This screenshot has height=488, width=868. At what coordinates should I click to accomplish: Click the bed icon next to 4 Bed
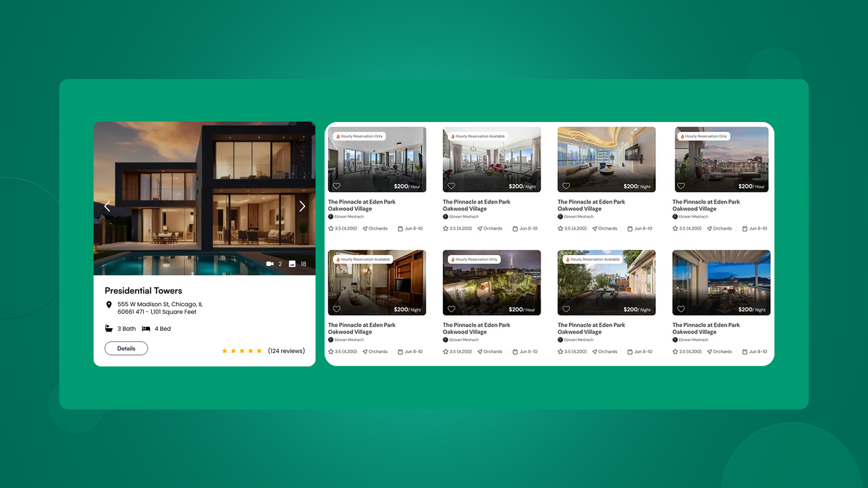(x=146, y=328)
